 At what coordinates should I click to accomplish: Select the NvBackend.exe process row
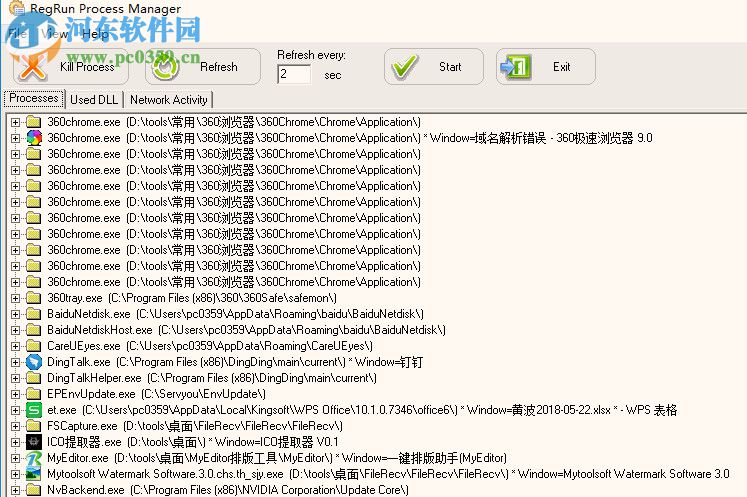click(228, 490)
